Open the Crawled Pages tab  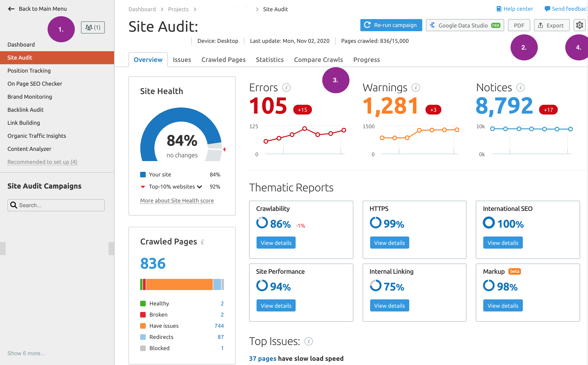[x=223, y=60]
